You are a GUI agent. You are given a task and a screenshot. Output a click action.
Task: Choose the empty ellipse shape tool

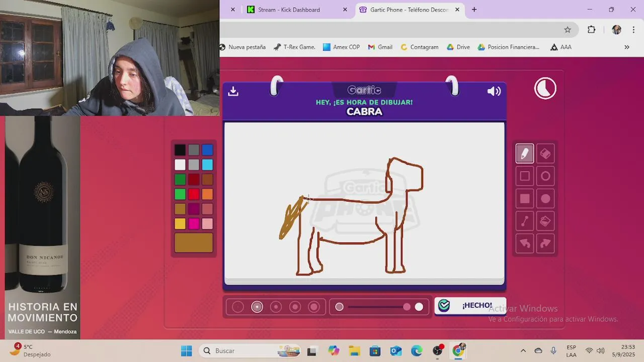point(545,176)
